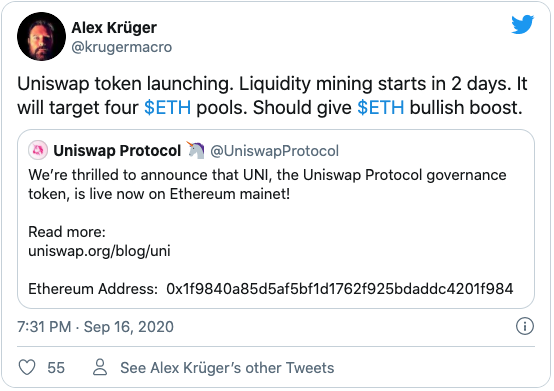Screen dimensions: 554x391
Task: Click the Uniswap Protocol avatar icon
Action: click(38, 150)
